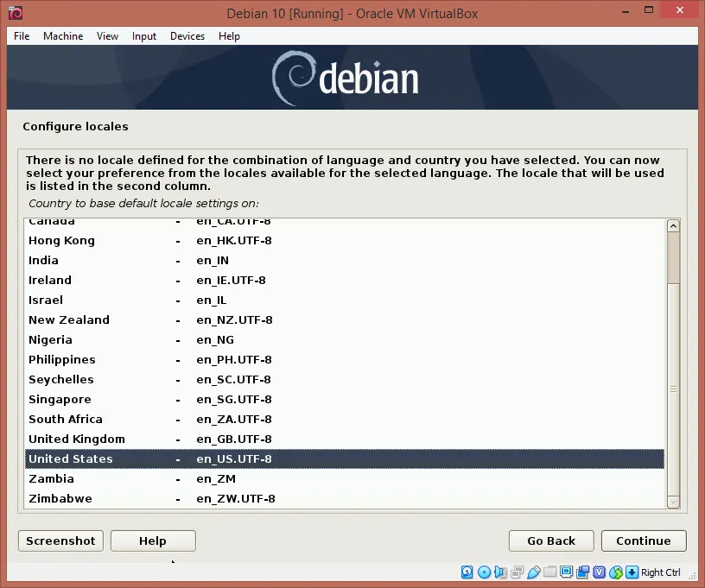The image size is (705, 588).
Task: Click the audio status icon
Action: (500, 572)
